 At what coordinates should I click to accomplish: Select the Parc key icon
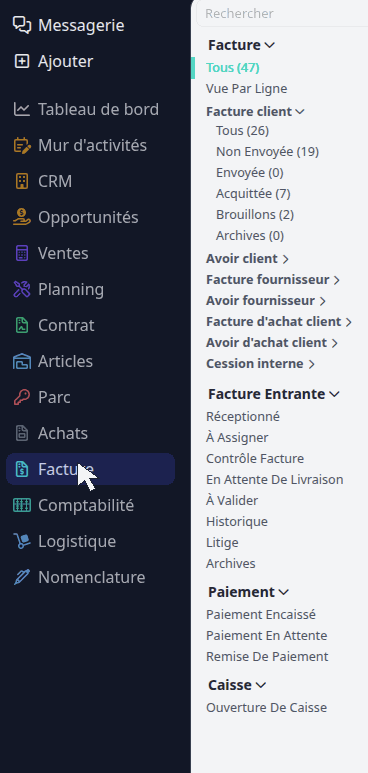click(22, 397)
